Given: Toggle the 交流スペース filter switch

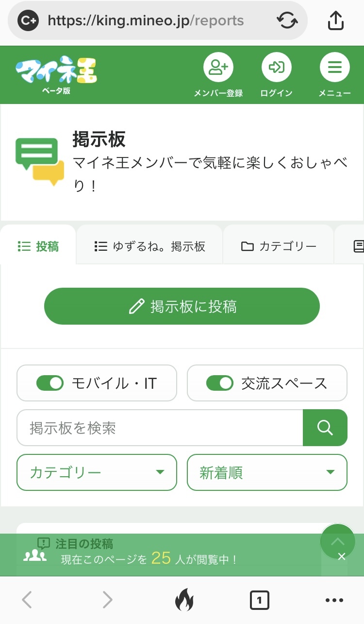Looking at the screenshot, I should tap(220, 383).
